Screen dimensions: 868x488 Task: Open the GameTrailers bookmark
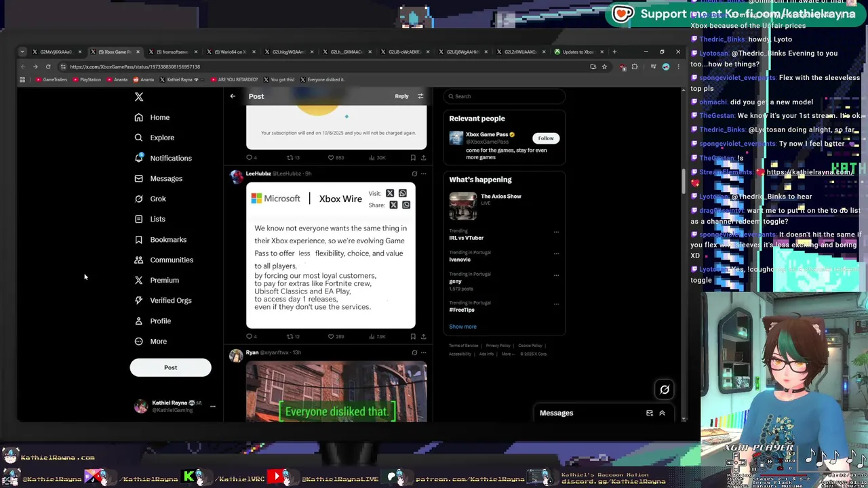[52, 79]
